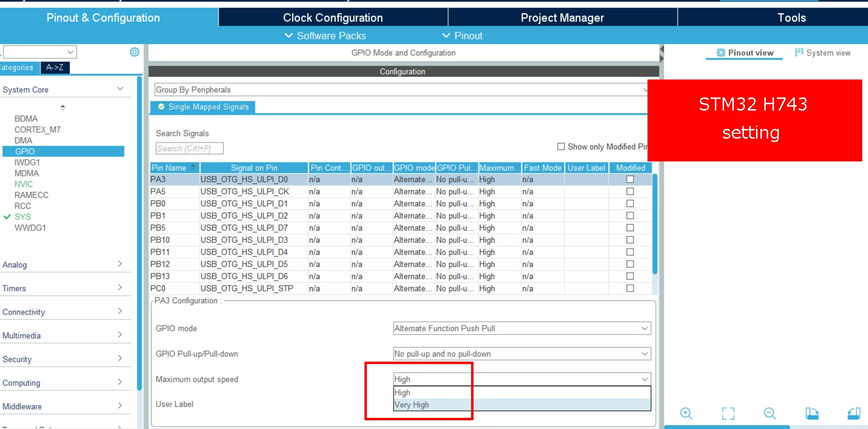Tick the Modified checkbox for PA5
The height and width of the screenshot is (429, 868).
pos(630,191)
